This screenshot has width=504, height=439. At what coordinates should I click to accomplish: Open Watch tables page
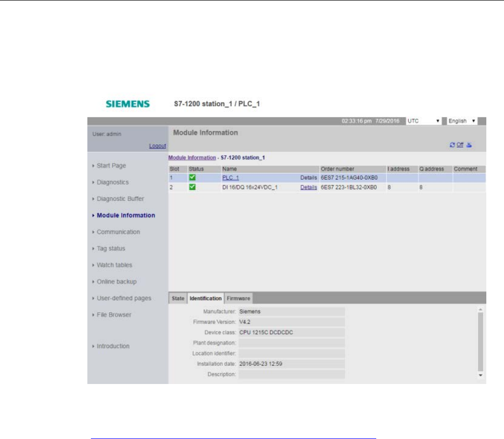[115, 265]
